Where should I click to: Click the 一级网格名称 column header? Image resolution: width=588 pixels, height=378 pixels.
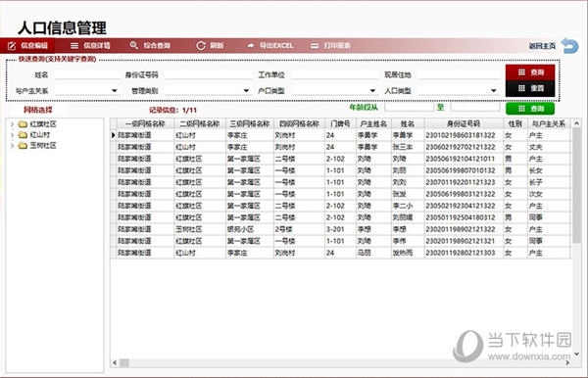coord(145,123)
